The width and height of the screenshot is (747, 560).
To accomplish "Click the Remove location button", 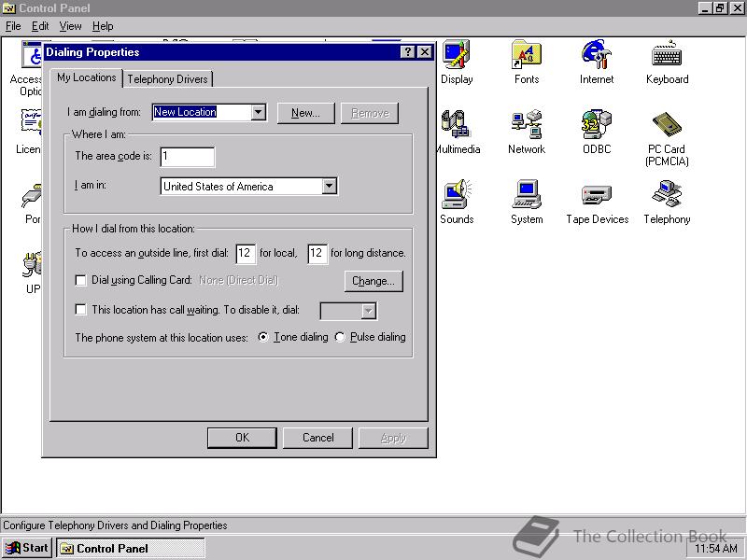I will (370, 113).
